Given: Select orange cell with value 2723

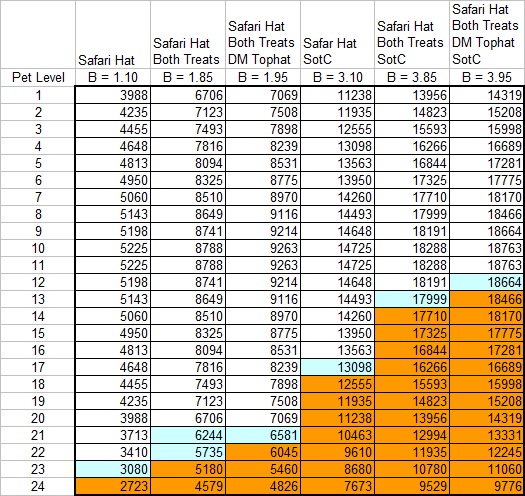Looking at the screenshot, I should (113, 486).
